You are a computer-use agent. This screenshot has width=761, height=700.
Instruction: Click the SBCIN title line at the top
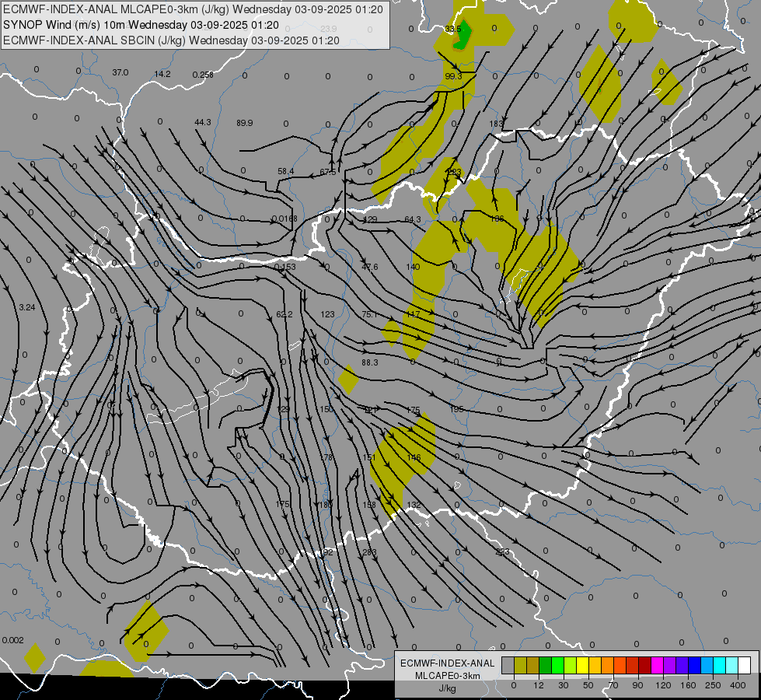click(171, 40)
